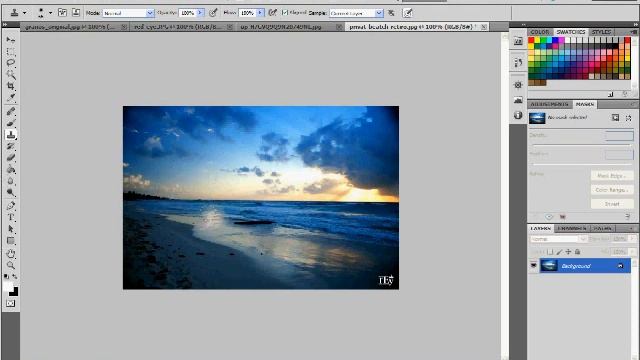Select the Dodge tool
The height and width of the screenshot is (360, 640).
(x=11, y=192)
